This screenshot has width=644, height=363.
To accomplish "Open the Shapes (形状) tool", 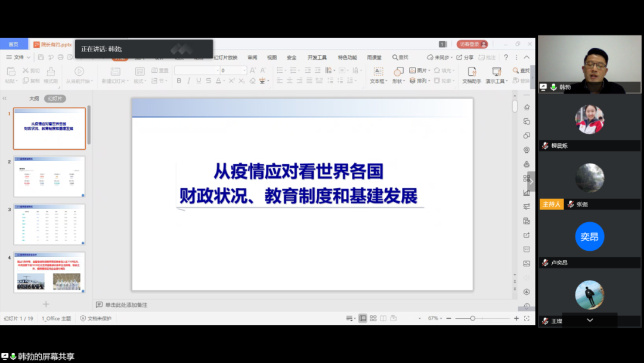I will tap(398, 72).
